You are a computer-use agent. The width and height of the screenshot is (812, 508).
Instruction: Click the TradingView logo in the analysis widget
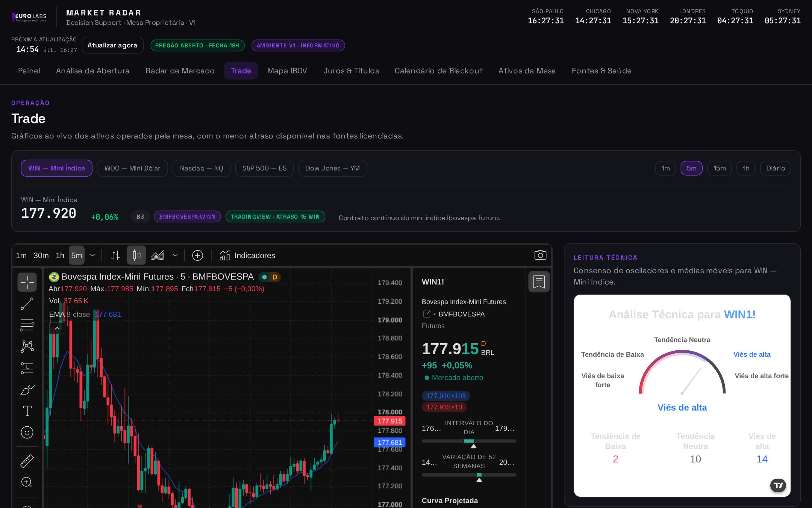[778, 485]
